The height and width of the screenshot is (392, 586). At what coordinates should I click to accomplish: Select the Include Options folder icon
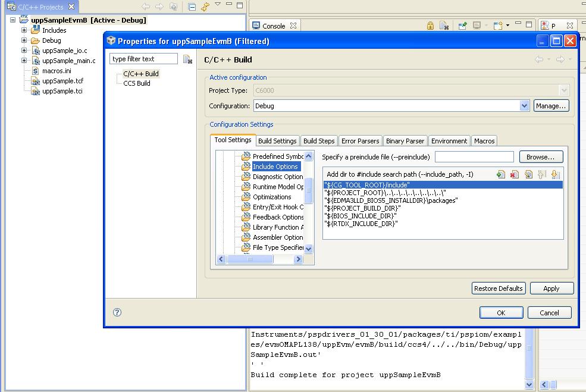pos(246,166)
